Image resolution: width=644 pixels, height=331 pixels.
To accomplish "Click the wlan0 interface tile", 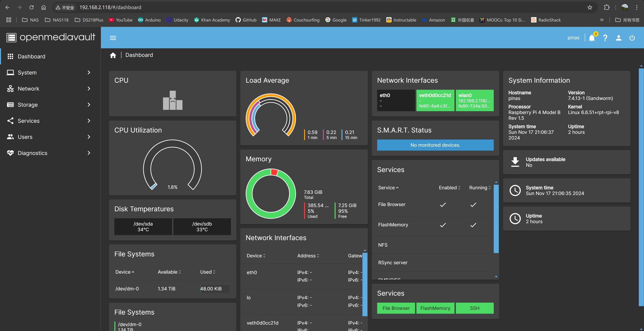I will coord(474,100).
